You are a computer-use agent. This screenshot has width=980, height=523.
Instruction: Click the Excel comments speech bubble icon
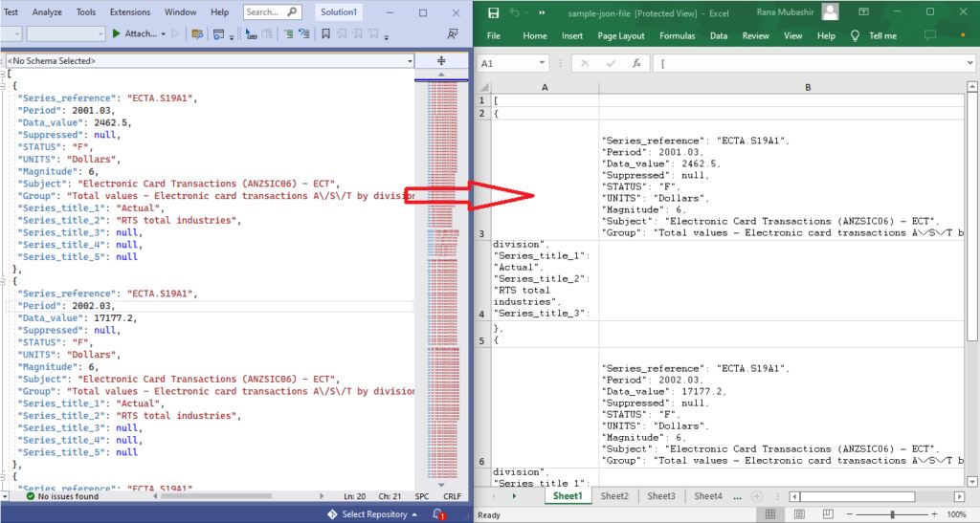(x=929, y=36)
